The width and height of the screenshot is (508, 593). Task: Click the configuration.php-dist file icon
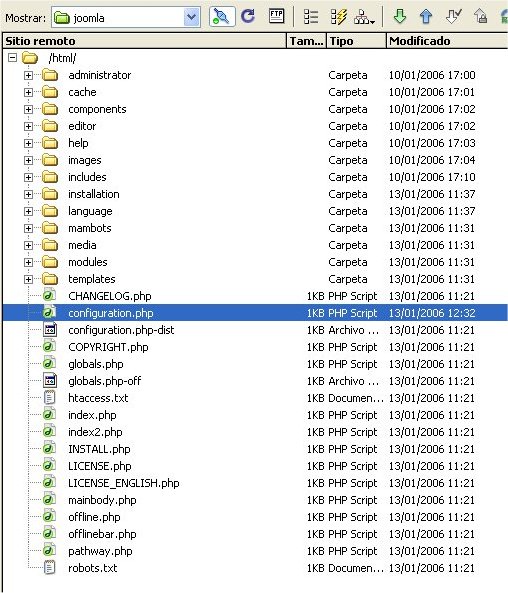[50, 329]
